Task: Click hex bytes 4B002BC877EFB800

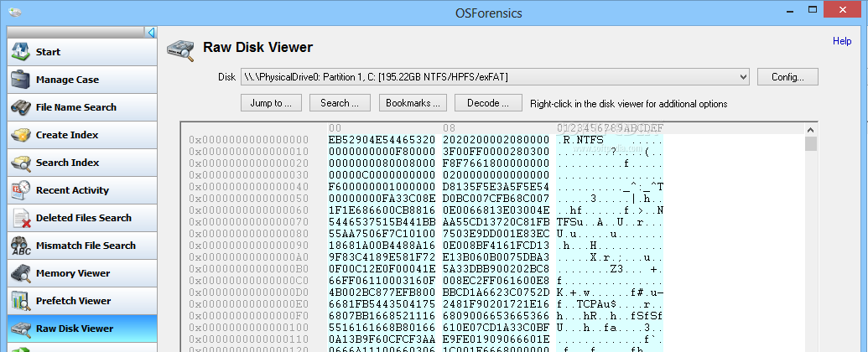Action: click(382, 292)
